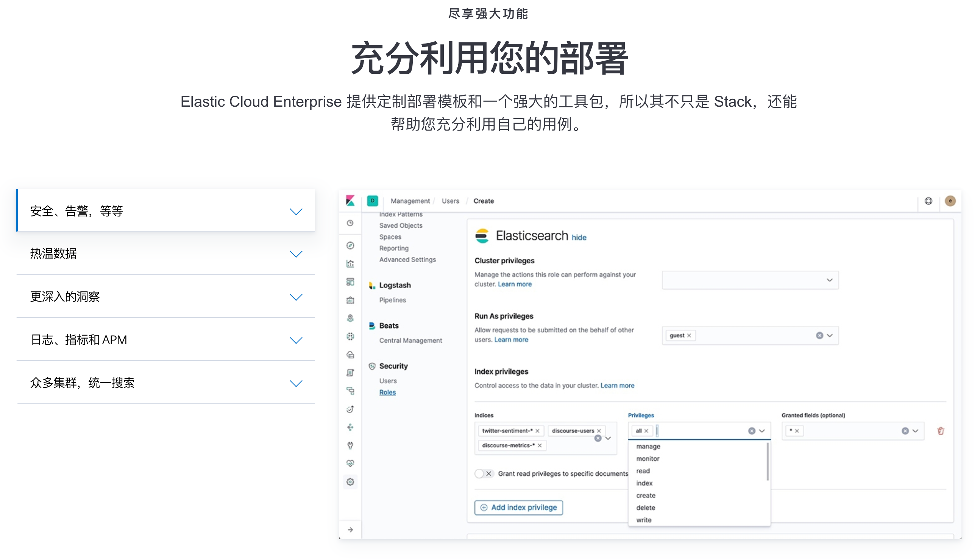This screenshot has height=560, width=980.
Task: Open the Cluster privileges dropdown
Action: tap(750, 280)
